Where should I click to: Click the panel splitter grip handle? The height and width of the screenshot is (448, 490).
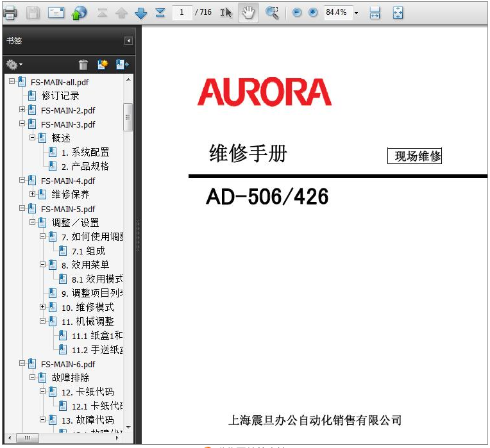point(137,236)
